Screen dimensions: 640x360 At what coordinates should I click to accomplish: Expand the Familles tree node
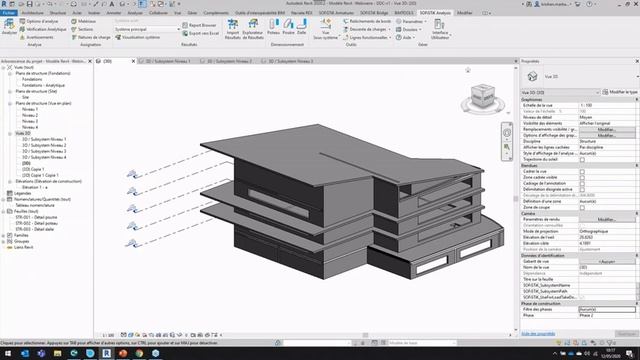coord(3,236)
